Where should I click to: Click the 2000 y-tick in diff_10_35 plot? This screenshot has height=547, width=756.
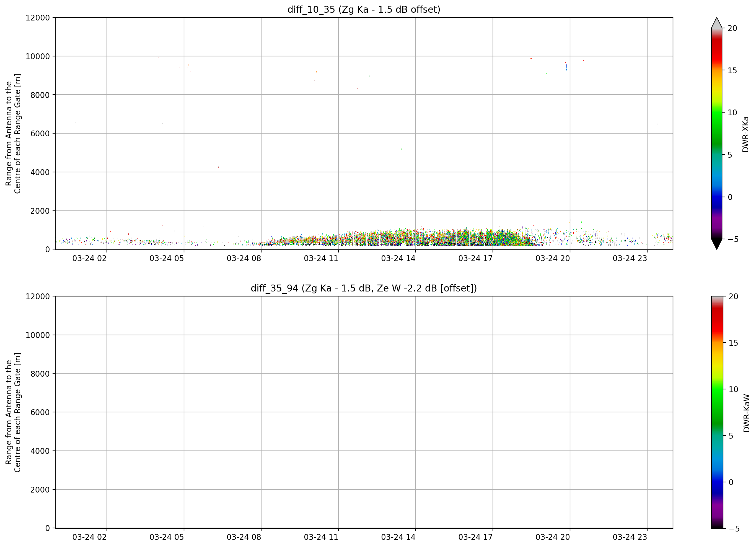click(40, 211)
